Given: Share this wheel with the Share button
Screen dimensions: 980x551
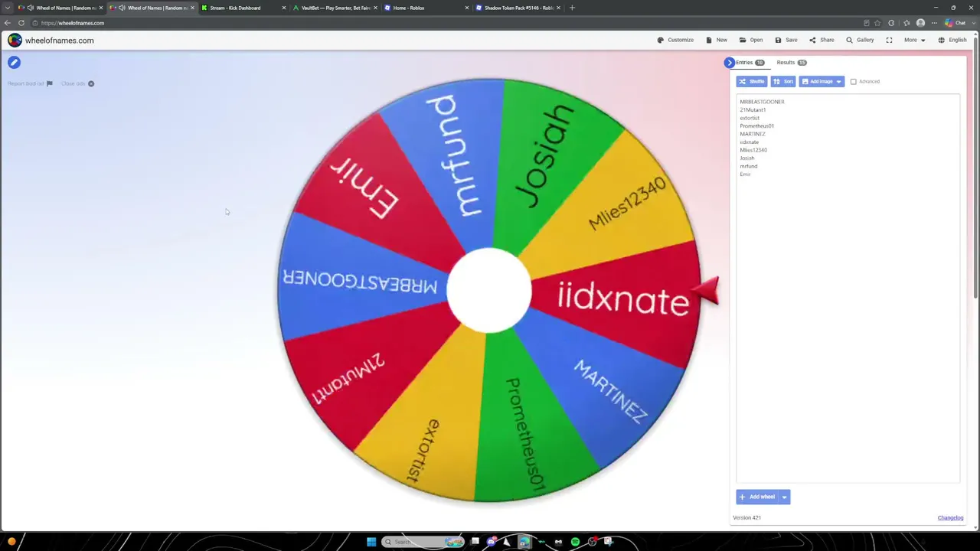Looking at the screenshot, I should tap(822, 41).
